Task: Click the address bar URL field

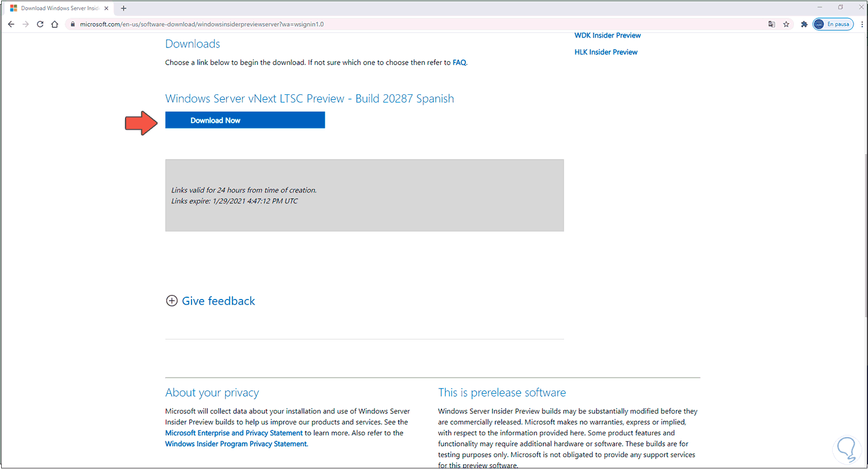Action: click(x=405, y=24)
